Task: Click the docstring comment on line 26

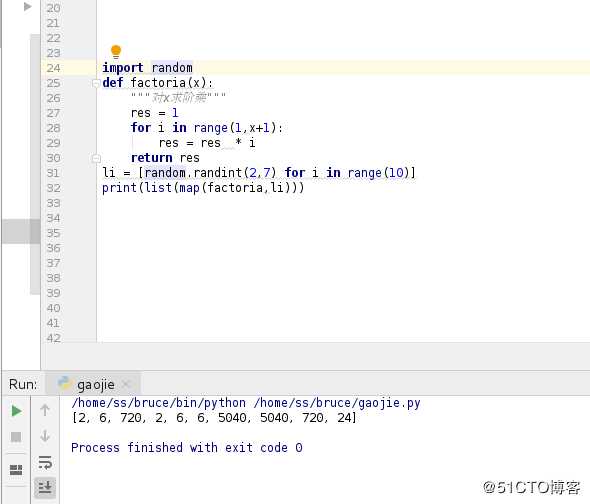Action: (x=178, y=97)
